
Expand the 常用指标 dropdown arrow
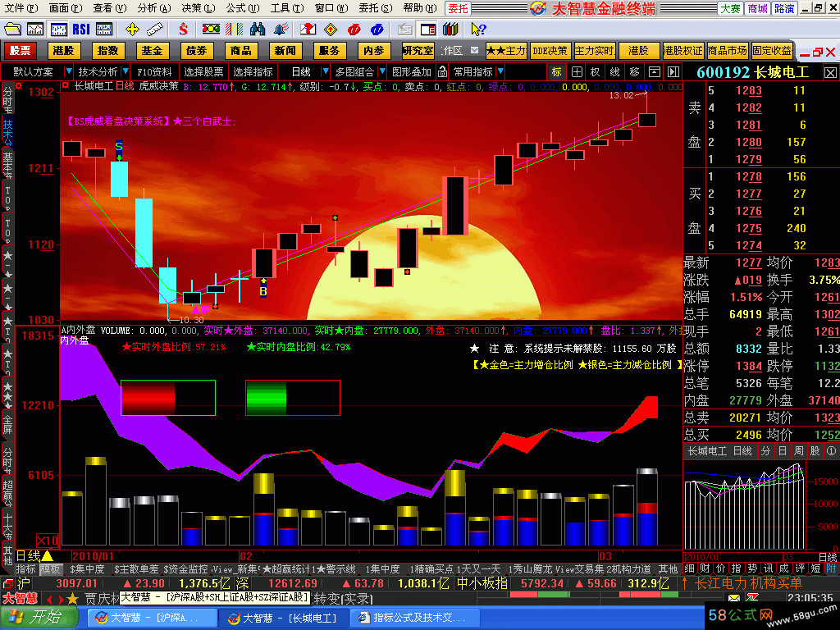(500, 71)
